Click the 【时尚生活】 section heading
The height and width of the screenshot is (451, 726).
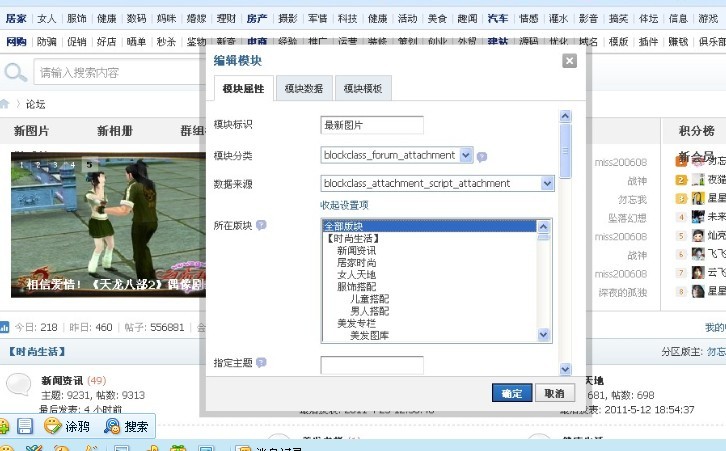[x=36, y=352]
